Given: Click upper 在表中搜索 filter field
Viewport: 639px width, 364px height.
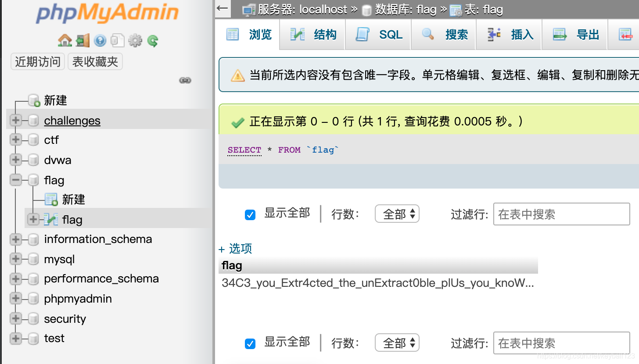Looking at the screenshot, I should pos(562,214).
